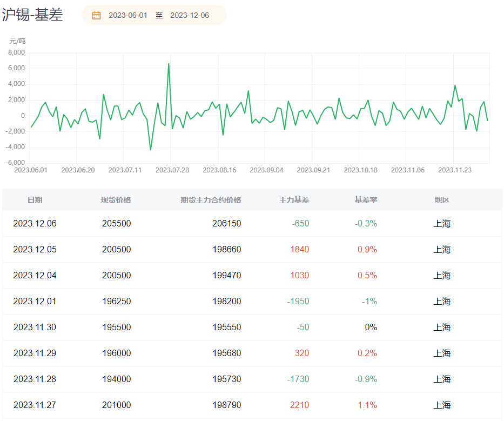Select the 2023.11.27 date cell
The image size is (504, 421).
click(x=35, y=405)
